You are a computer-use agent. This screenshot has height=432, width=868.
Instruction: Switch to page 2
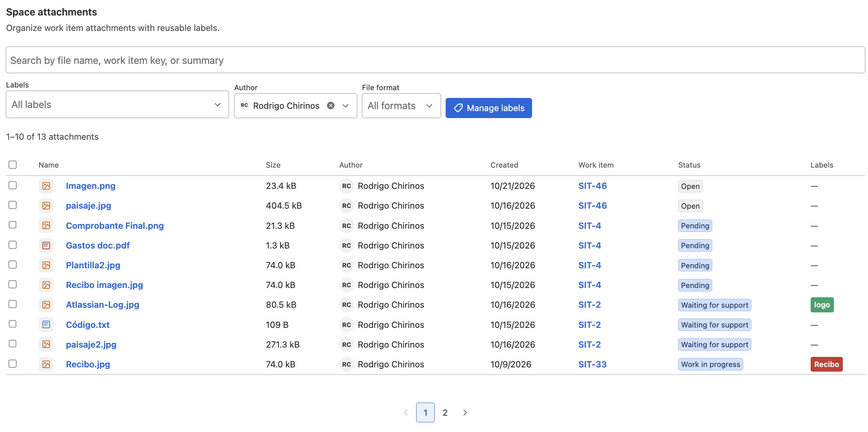point(445,413)
